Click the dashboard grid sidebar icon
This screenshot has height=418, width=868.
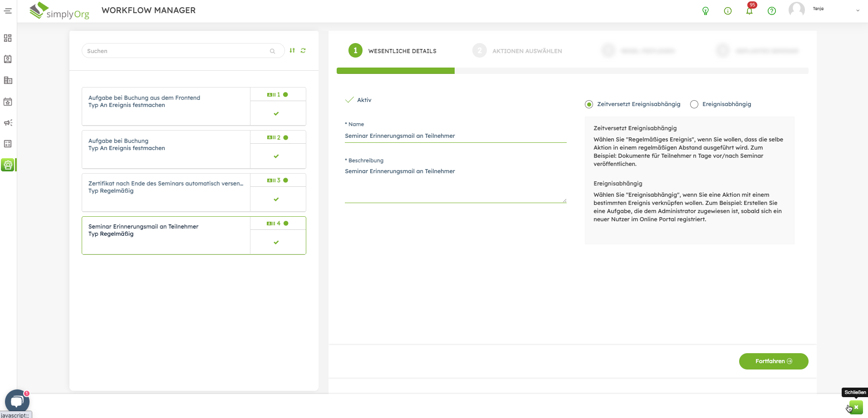8,38
